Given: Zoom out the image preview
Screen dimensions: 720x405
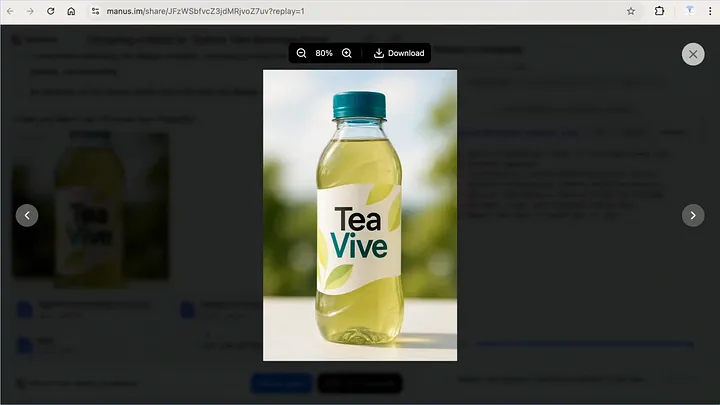Looking at the screenshot, I should tap(301, 53).
